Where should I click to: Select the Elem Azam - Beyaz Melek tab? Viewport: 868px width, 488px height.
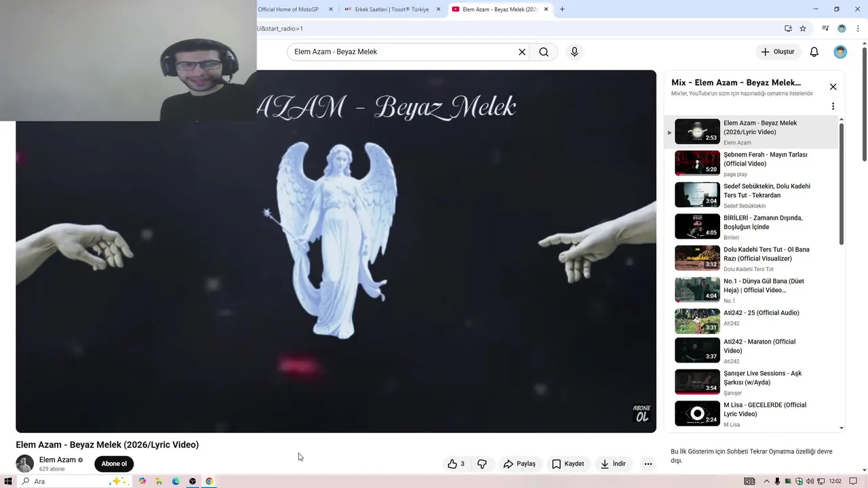click(x=499, y=9)
